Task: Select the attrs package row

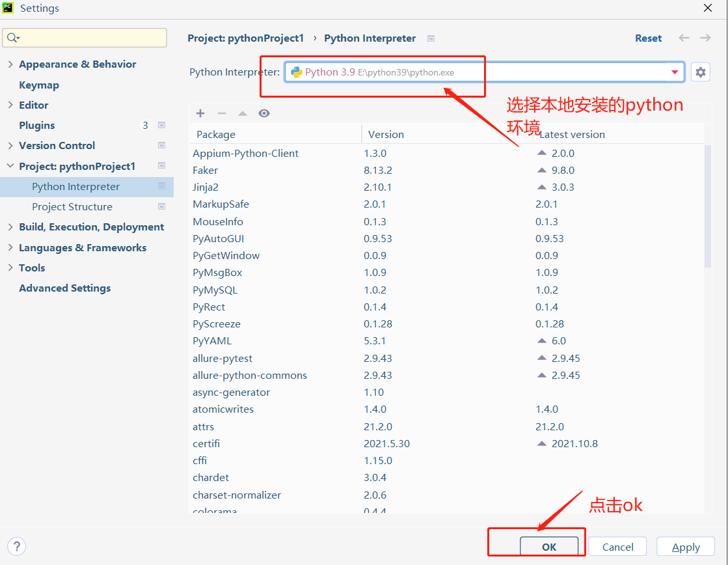Action: 447,426
